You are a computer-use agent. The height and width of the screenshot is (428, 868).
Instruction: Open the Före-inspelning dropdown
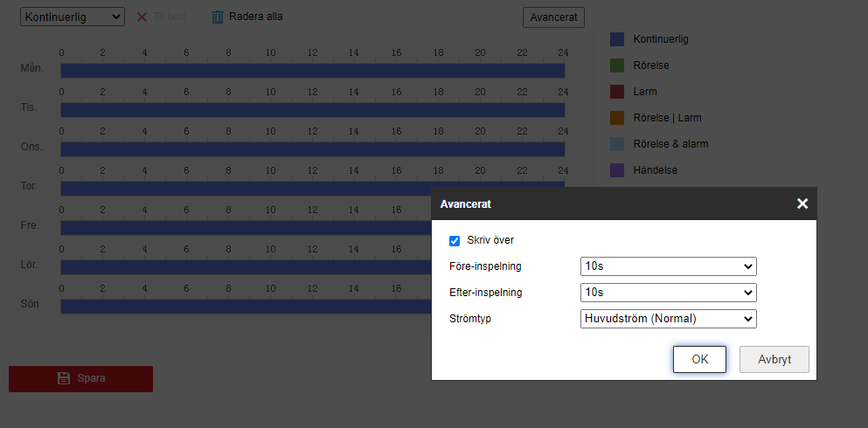668,266
